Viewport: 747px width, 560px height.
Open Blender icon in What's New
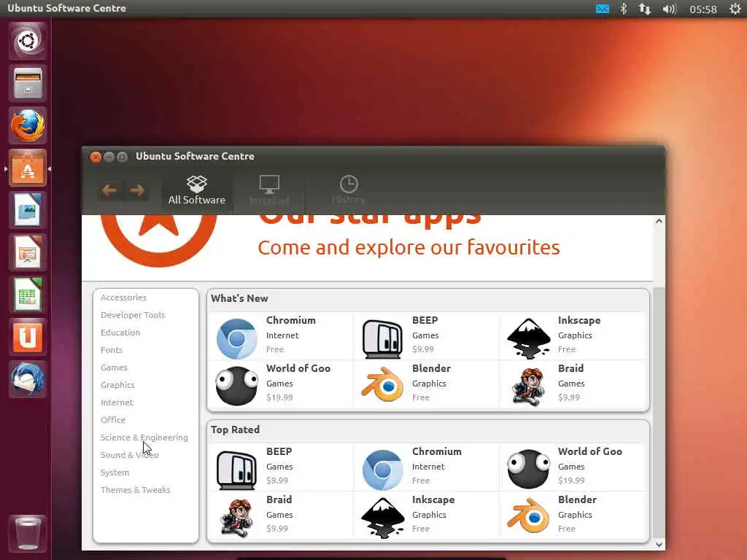(382, 385)
